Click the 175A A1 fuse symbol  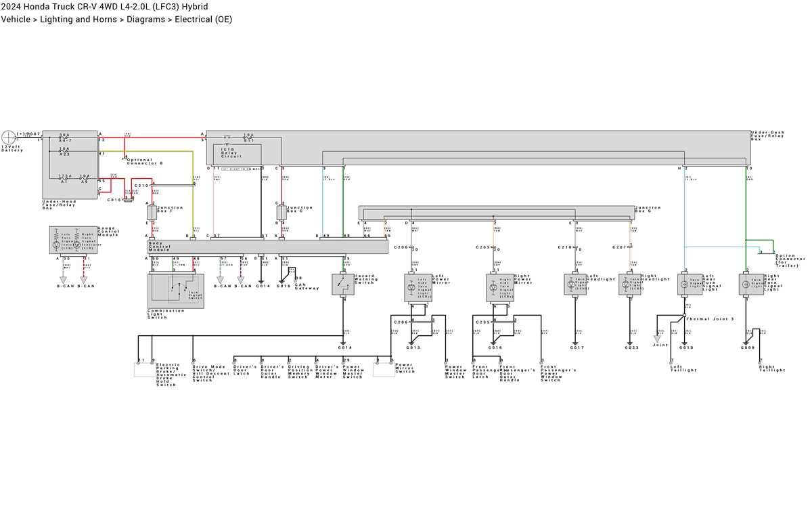point(64,179)
